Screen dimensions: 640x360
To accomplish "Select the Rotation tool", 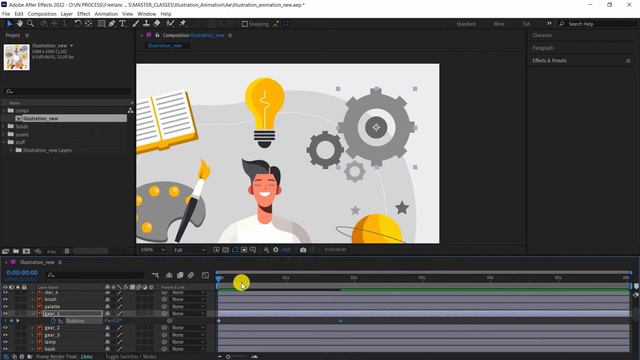I will tap(78, 24).
